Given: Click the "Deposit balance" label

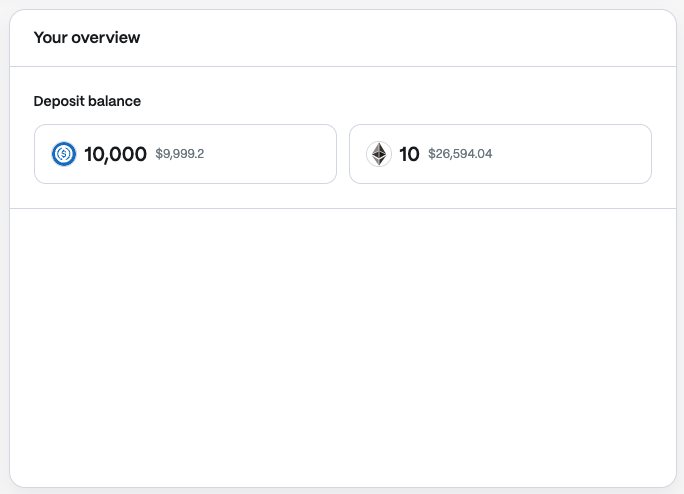Looking at the screenshot, I should point(87,101).
